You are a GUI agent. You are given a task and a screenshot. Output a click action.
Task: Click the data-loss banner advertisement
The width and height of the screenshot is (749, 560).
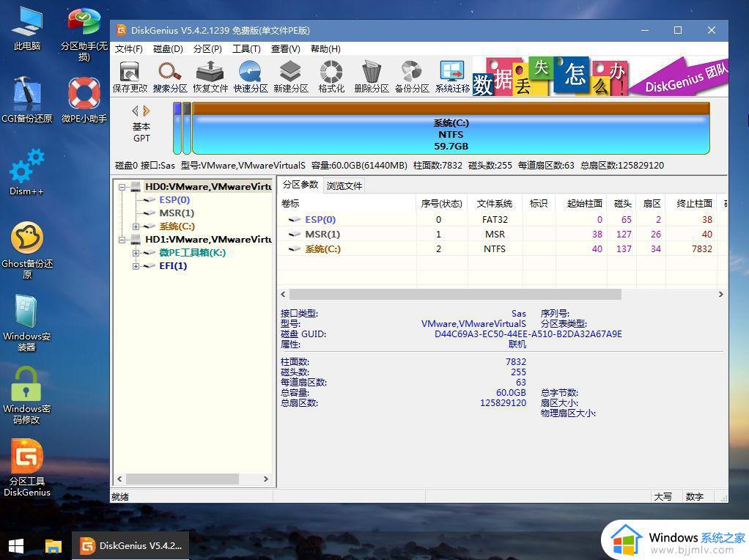[x=600, y=76]
